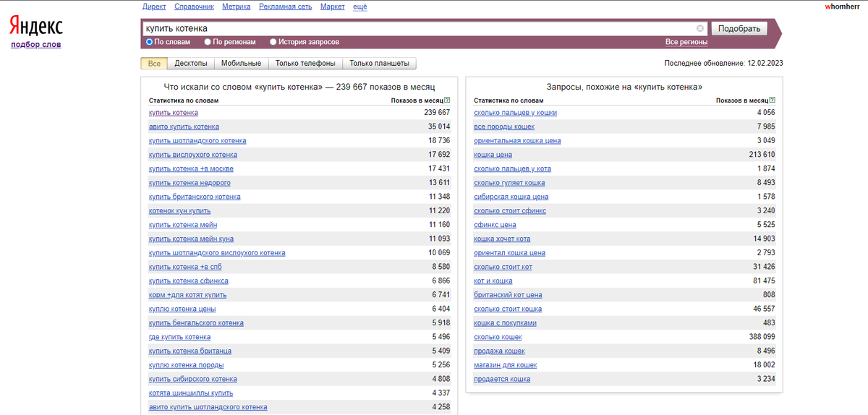The image size is (868, 415).
Task: Open the 'купить бенгальского котенка' link
Action: pyautogui.click(x=196, y=323)
